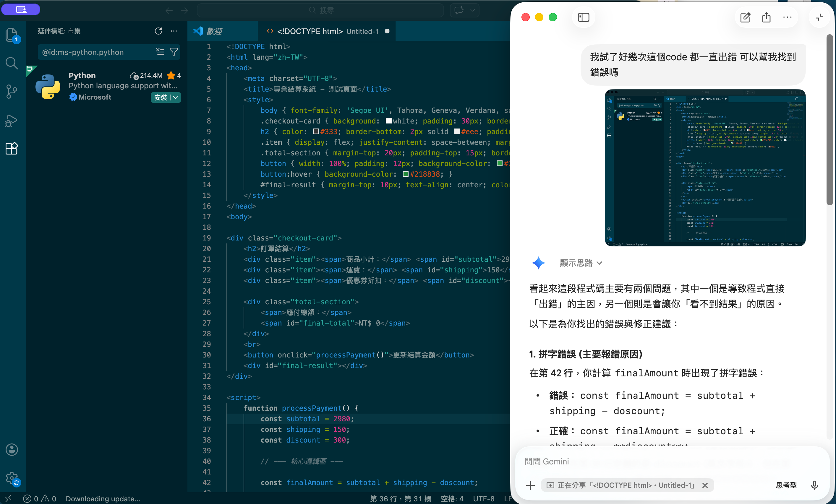836x504 pixels.
Task: Toggle the Gemini sidebar panel
Action: coord(584,17)
